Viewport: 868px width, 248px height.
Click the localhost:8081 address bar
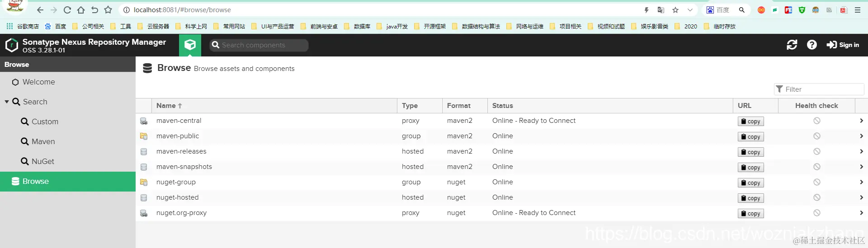pos(182,10)
